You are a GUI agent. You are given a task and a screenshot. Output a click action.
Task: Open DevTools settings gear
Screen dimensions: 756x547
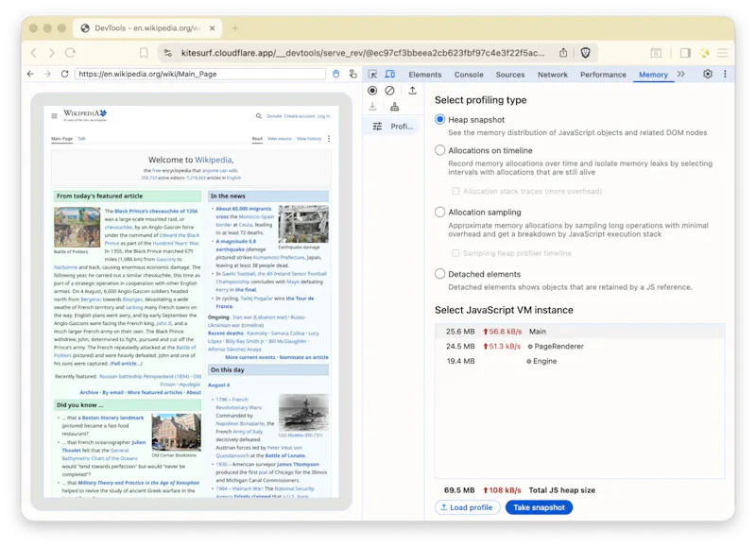point(707,75)
